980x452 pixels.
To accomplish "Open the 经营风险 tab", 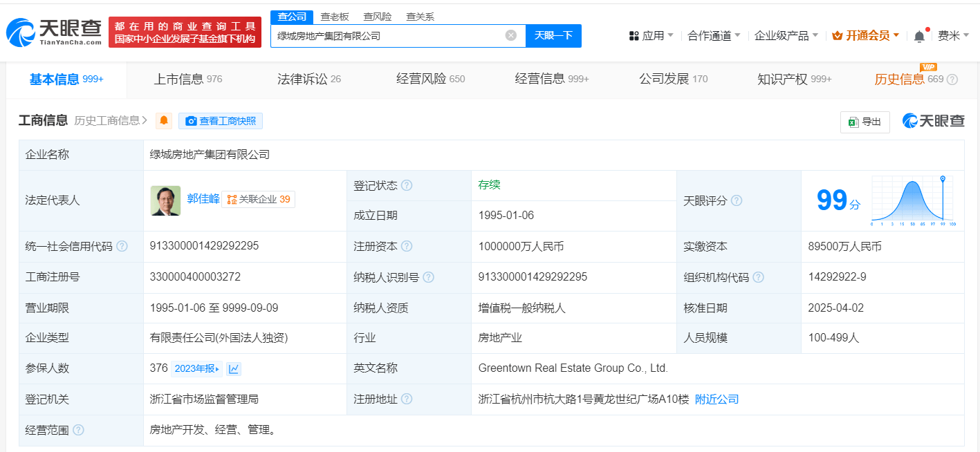I will (x=430, y=79).
